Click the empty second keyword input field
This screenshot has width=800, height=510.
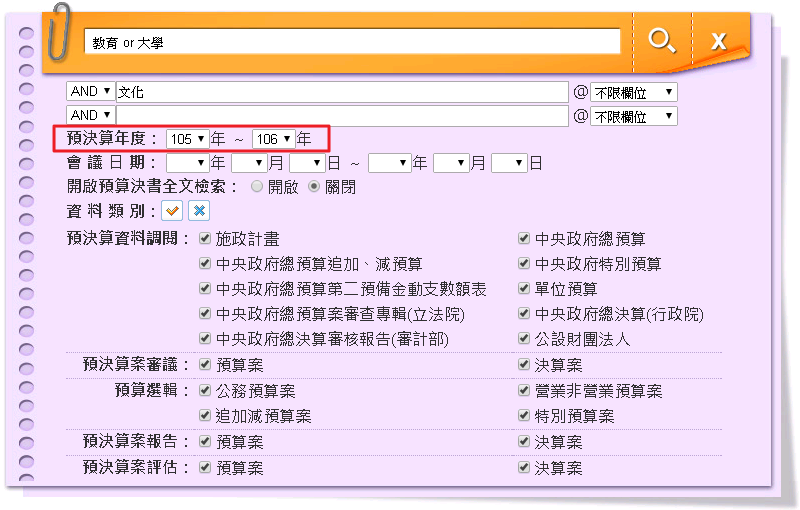[x=342, y=116]
